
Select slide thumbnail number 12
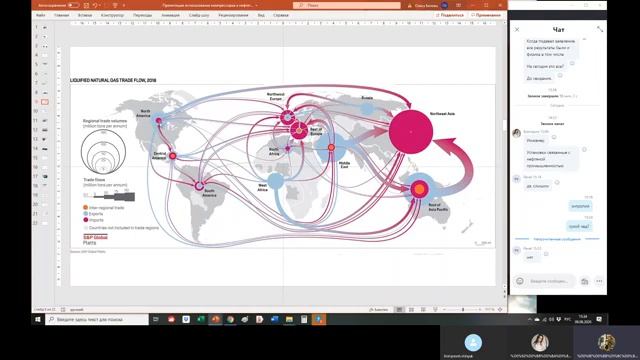(44, 130)
